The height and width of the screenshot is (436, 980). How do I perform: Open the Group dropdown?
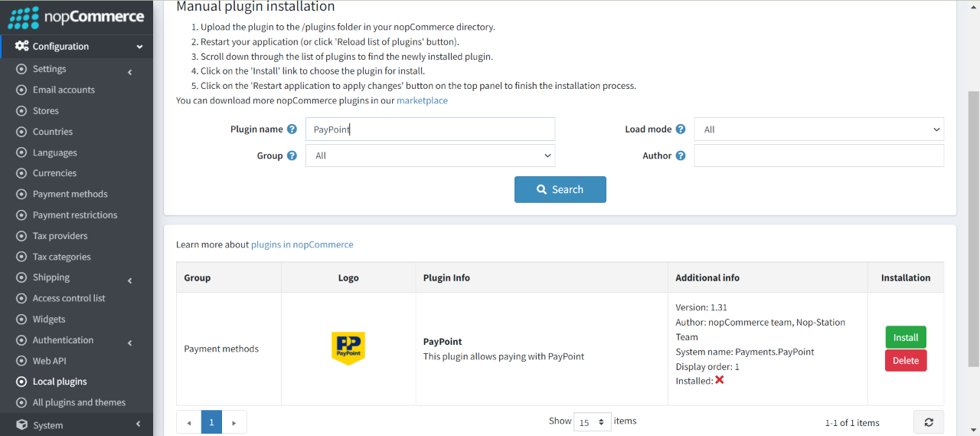coord(430,156)
